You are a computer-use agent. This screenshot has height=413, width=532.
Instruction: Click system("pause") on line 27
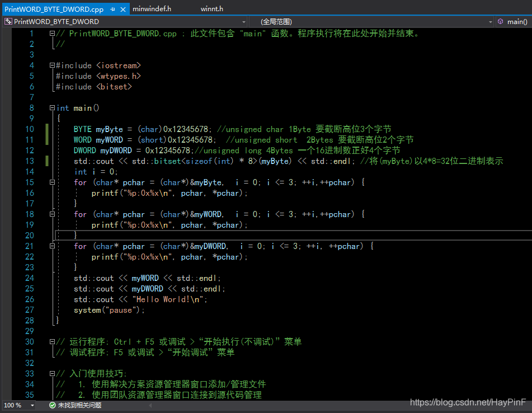109,310
